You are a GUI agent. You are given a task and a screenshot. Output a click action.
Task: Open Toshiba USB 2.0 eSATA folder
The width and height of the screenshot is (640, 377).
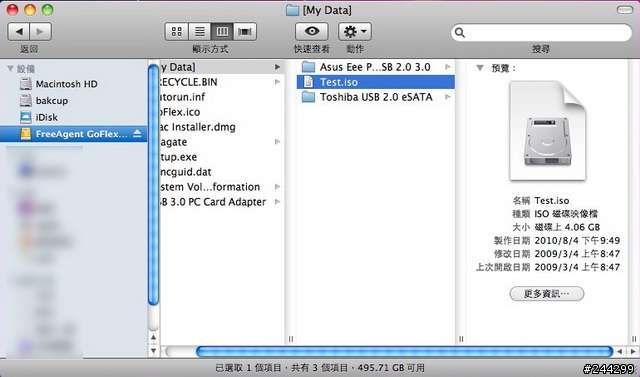[376, 97]
